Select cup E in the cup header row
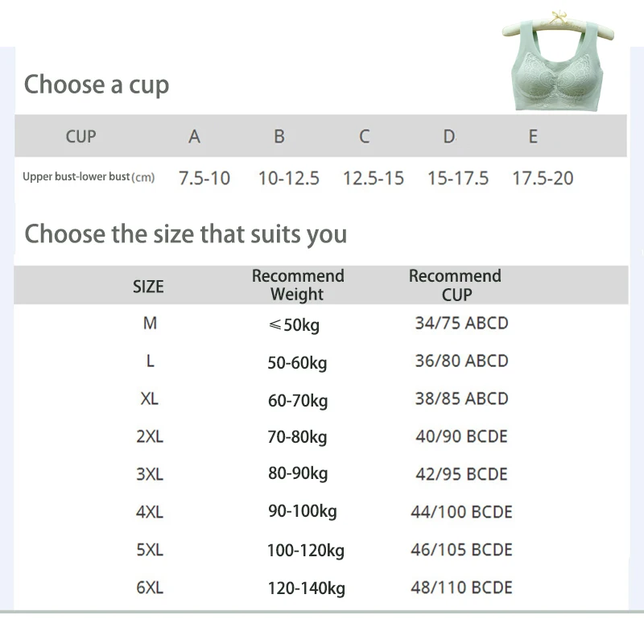Image resolution: width=644 pixels, height=644 pixels. [x=533, y=137]
